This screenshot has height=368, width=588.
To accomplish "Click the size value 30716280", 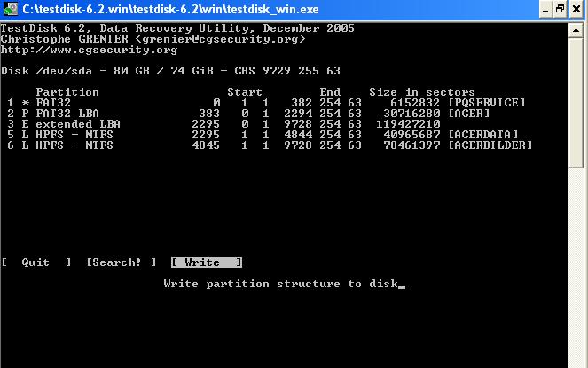I will (412, 113).
